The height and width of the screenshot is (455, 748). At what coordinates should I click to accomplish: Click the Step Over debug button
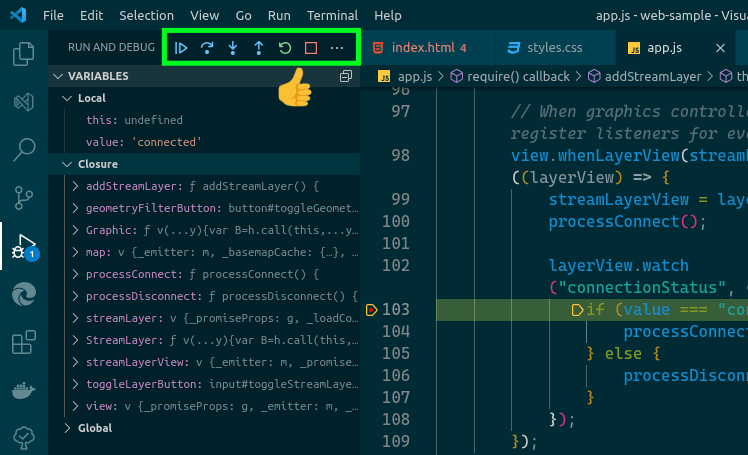point(207,47)
